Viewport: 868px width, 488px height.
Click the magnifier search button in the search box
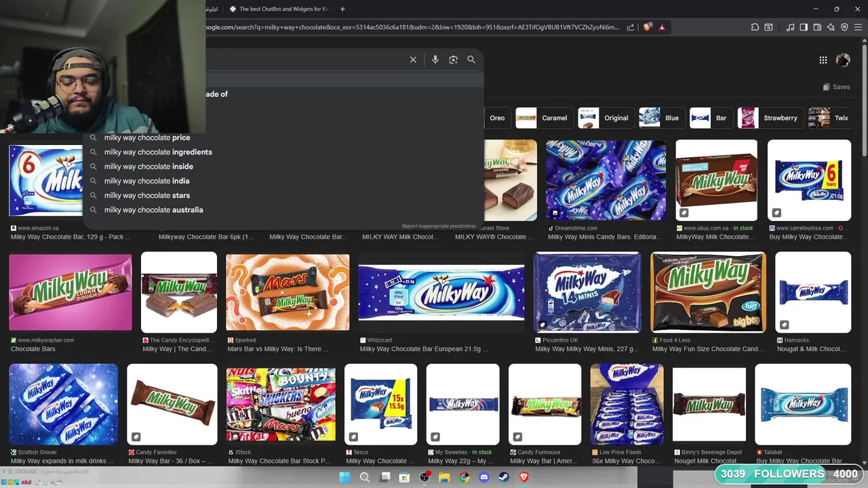pos(471,60)
